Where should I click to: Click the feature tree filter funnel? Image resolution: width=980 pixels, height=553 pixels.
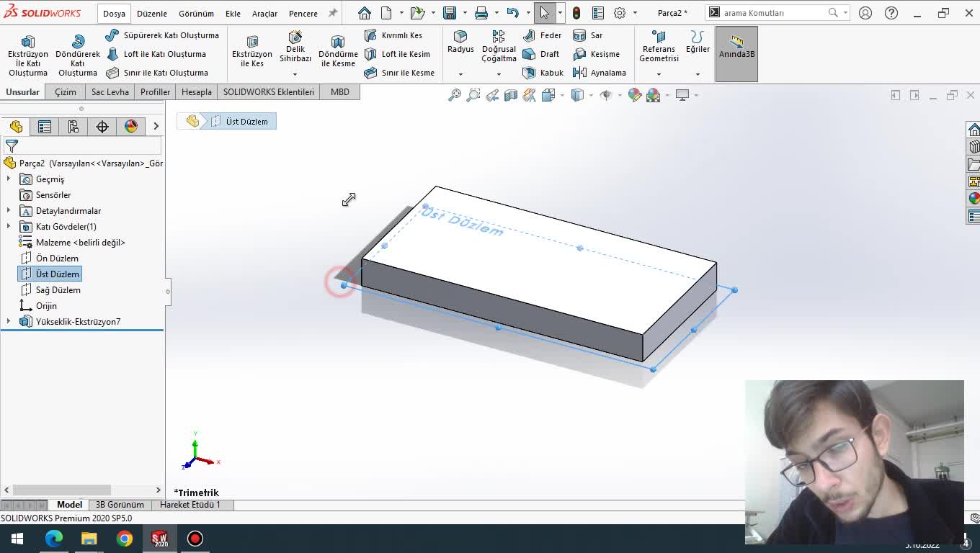[x=12, y=145]
